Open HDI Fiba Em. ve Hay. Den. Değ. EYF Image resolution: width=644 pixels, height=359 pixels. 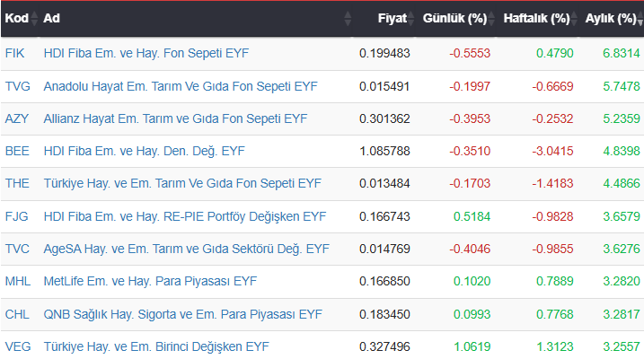[x=145, y=152]
